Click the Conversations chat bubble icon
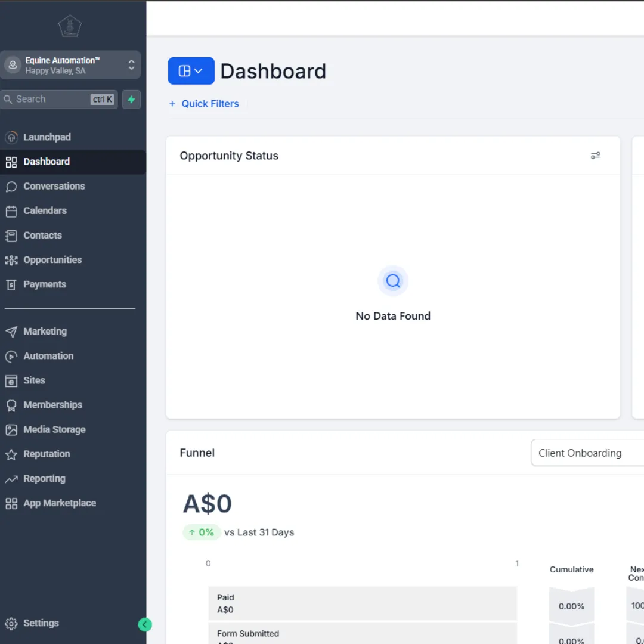644x644 pixels. (x=11, y=187)
